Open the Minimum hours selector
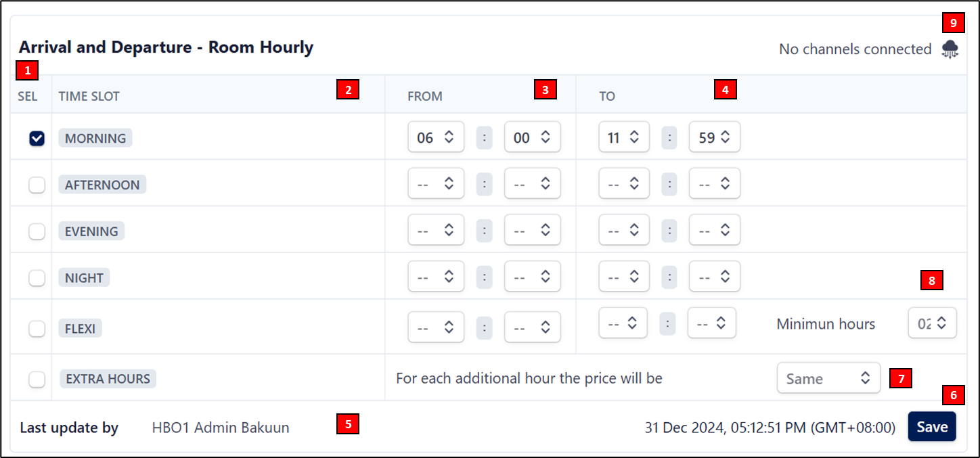 click(x=932, y=323)
